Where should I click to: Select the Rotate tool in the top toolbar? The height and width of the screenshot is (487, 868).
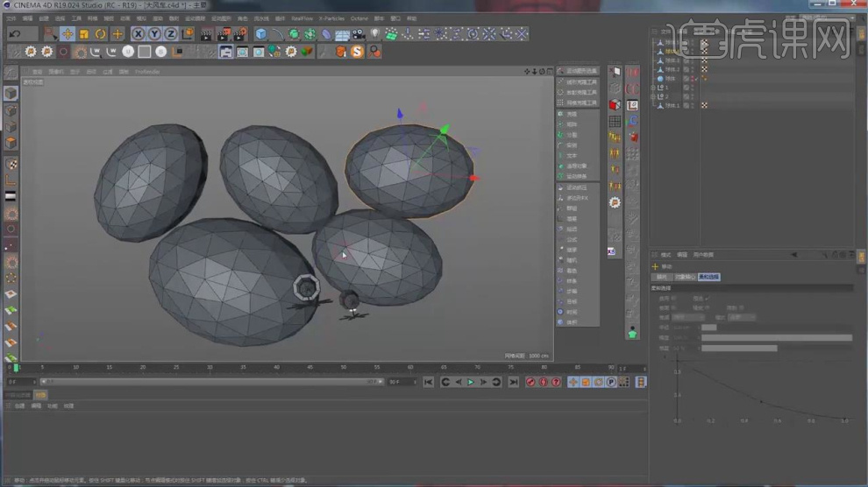[101, 34]
